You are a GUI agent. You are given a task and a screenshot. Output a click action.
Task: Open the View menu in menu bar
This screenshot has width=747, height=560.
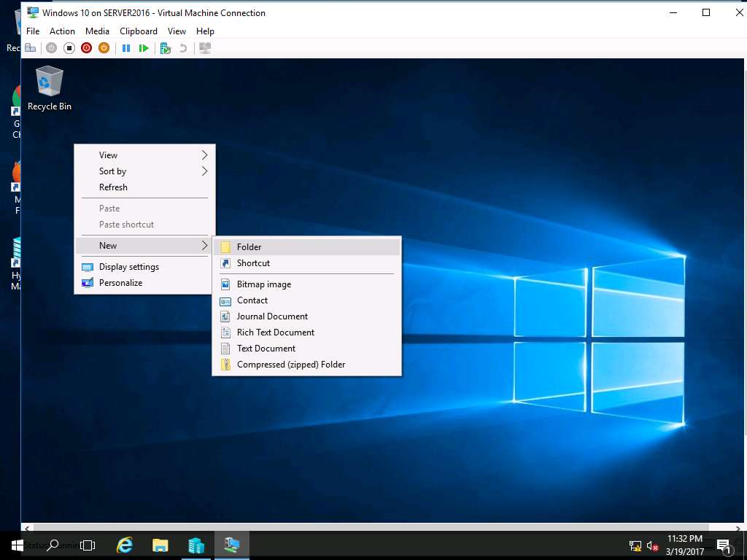177,31
